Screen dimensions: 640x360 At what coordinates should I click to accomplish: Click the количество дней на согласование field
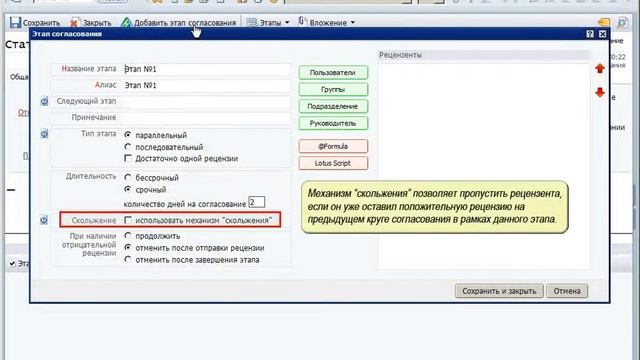[x=256, y=202]
